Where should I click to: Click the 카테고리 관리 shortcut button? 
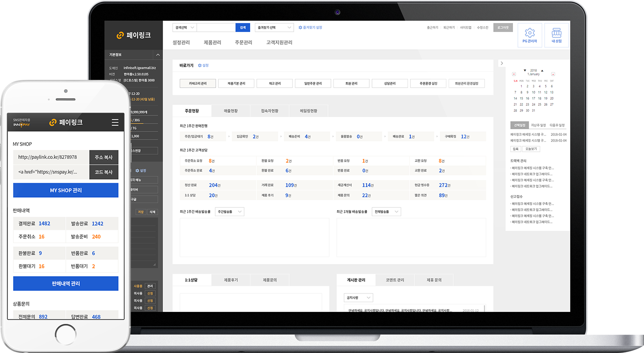[198, 83]
